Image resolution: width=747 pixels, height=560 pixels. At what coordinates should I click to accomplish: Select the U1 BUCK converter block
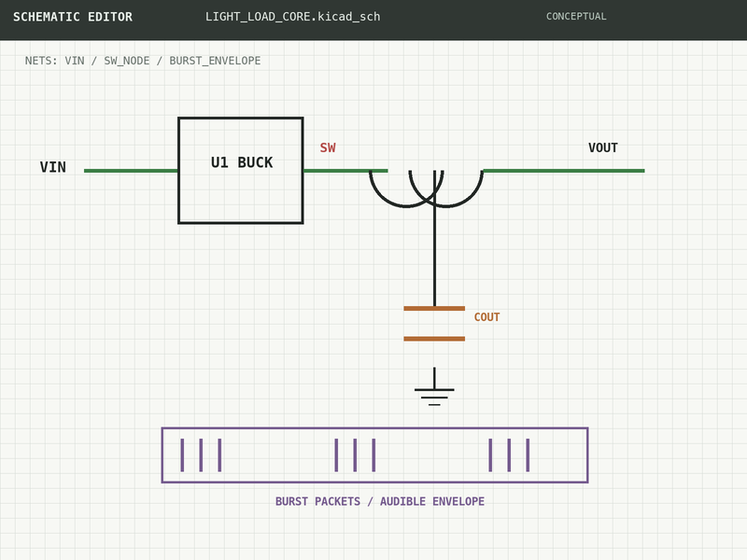click(x=241, y=170)
